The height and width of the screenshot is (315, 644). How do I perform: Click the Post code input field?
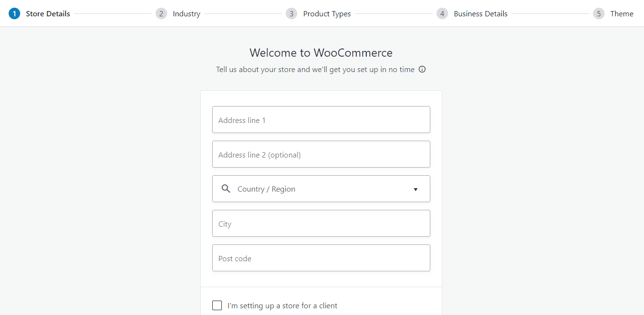[321, 258]
